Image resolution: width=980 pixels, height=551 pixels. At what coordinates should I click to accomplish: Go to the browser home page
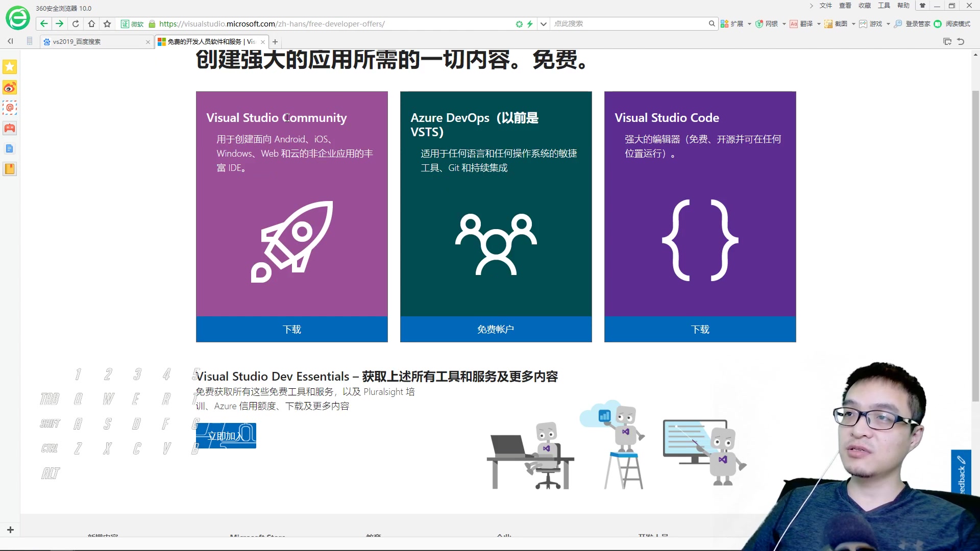[x=91, y=23]
